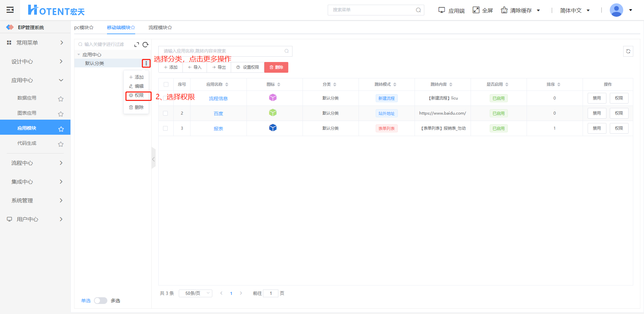644x314 pixels.
Task: Toggle the 单选/多选 switch
Action: tap(100, 301)
